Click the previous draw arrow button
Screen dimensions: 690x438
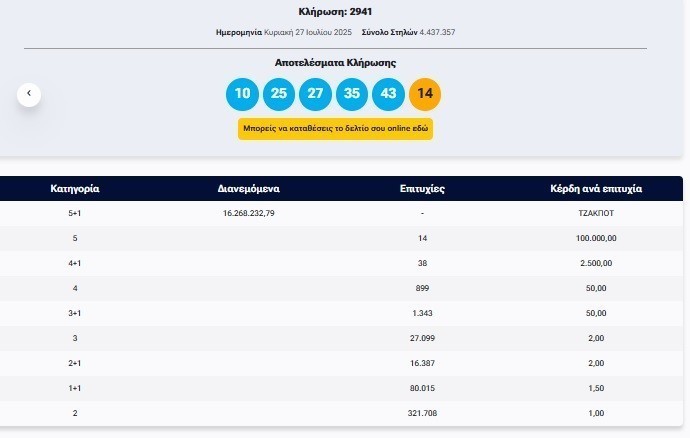[29, 94]
